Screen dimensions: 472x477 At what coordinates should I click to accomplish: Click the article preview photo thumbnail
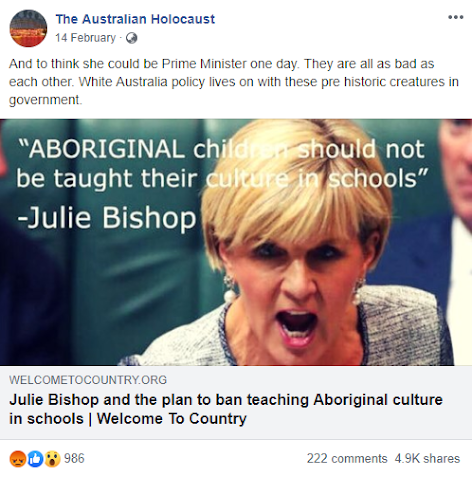click(x=236, y=242)
